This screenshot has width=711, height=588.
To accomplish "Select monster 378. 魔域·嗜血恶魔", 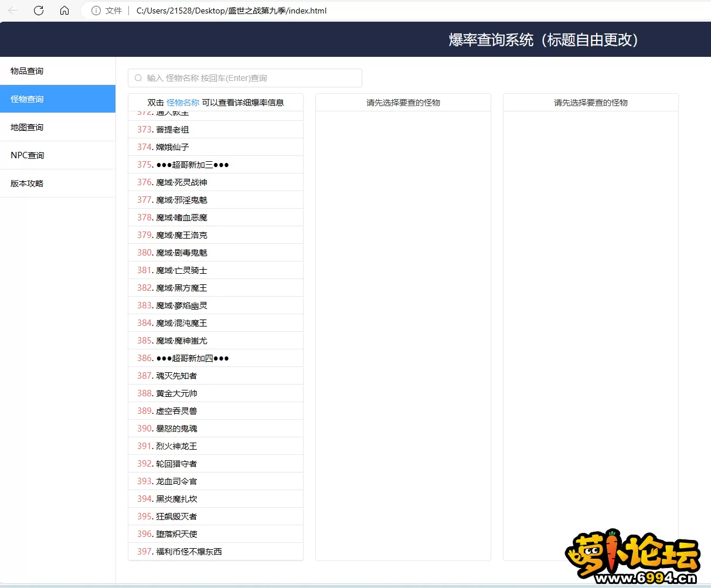I will [x=216, y=217].
